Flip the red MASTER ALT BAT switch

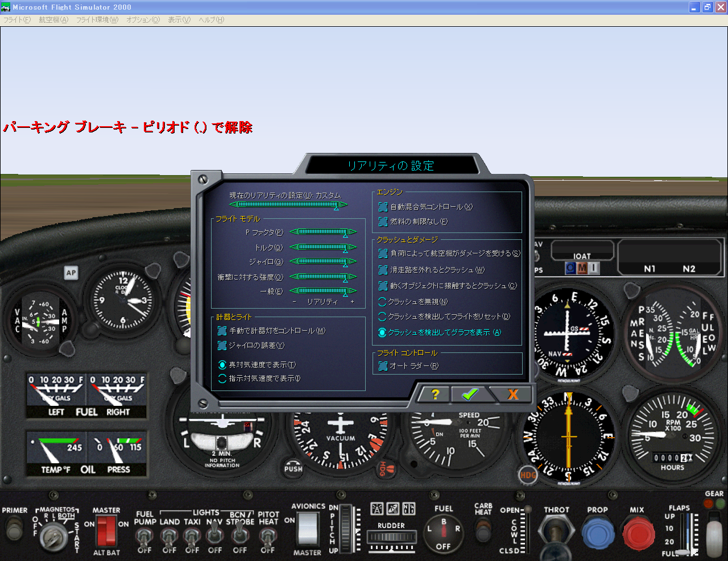106,530
